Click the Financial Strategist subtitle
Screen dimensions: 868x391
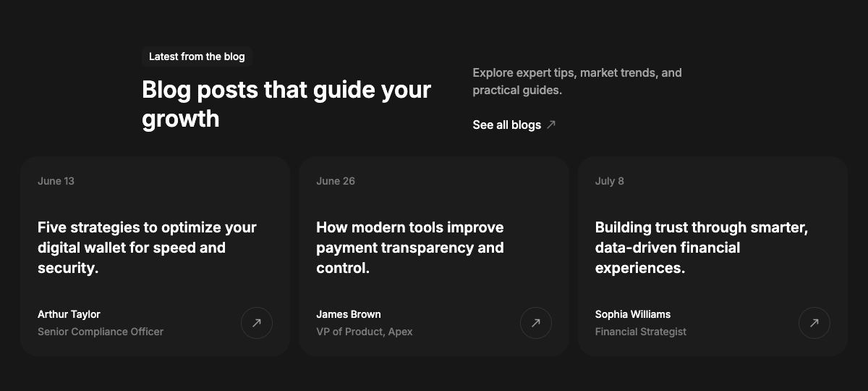pyautogui.click(x=641, y=332)
